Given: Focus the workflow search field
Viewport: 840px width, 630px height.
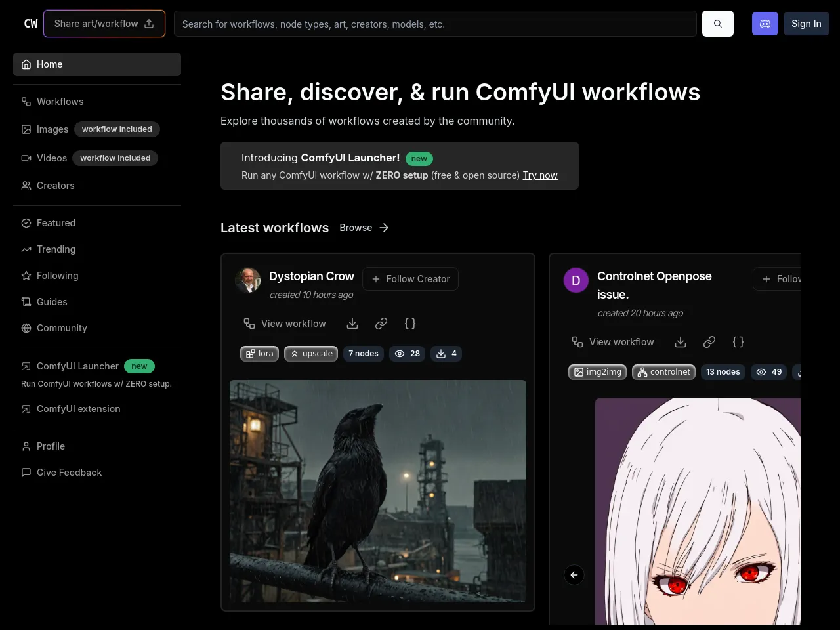Looking at the screenshot, I should pyautogui.click(x=434, y=24).
